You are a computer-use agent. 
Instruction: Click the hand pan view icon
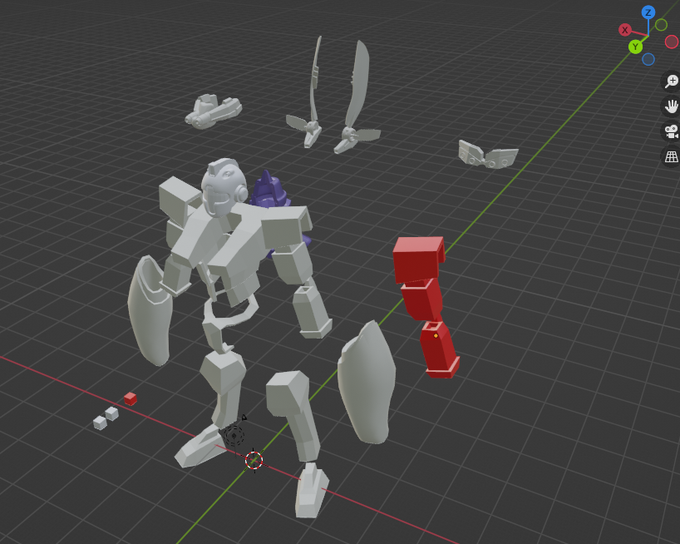pos(672,106)
